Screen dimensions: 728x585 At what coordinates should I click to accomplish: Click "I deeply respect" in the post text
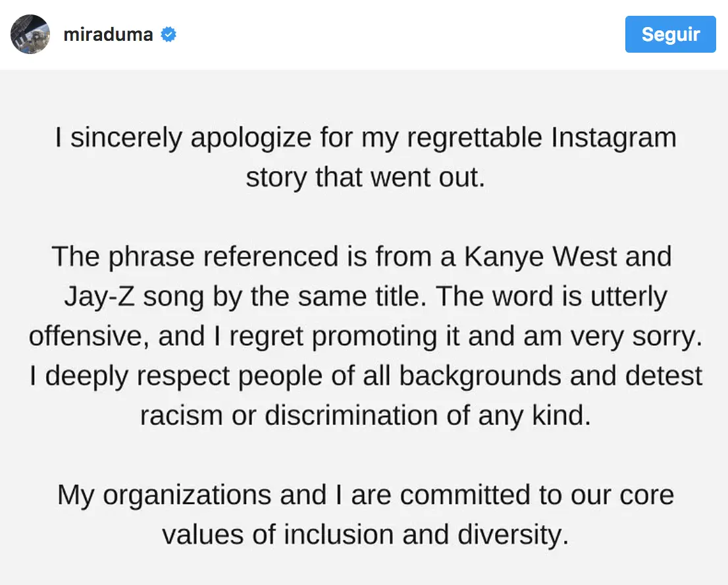click(130, 376)
